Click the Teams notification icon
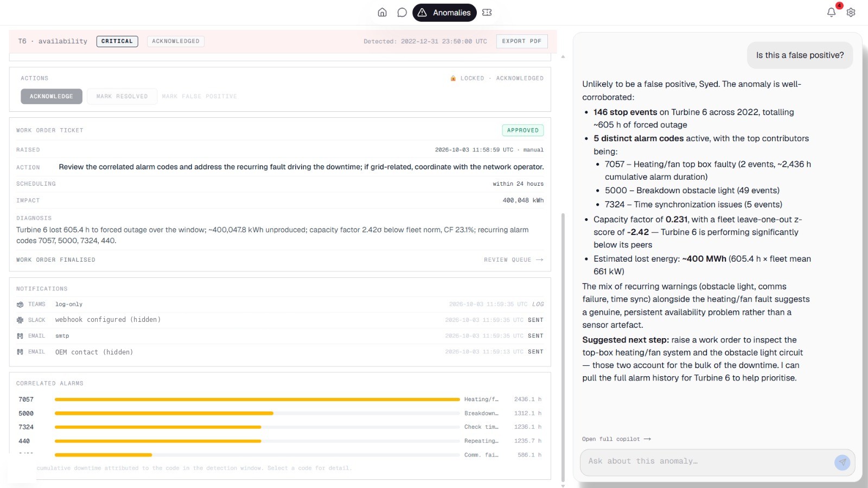 point(20,305)
